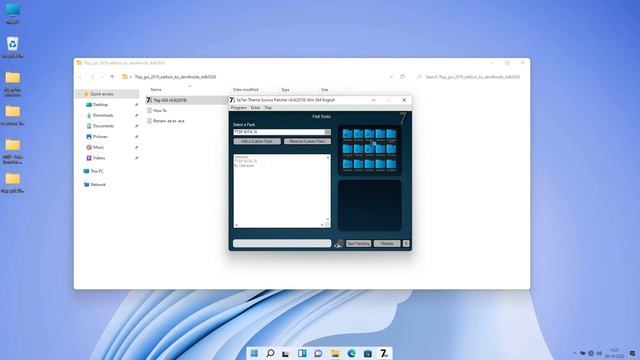Close the Se7en Theme Source Patcher window
Viewport: 640px width, 360px height.
[404, 100]
